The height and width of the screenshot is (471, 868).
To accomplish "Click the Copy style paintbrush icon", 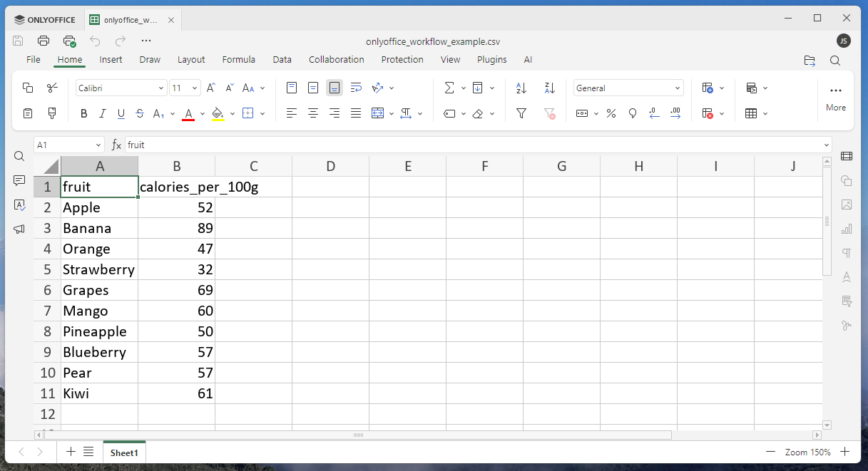I will click(52, 113).
